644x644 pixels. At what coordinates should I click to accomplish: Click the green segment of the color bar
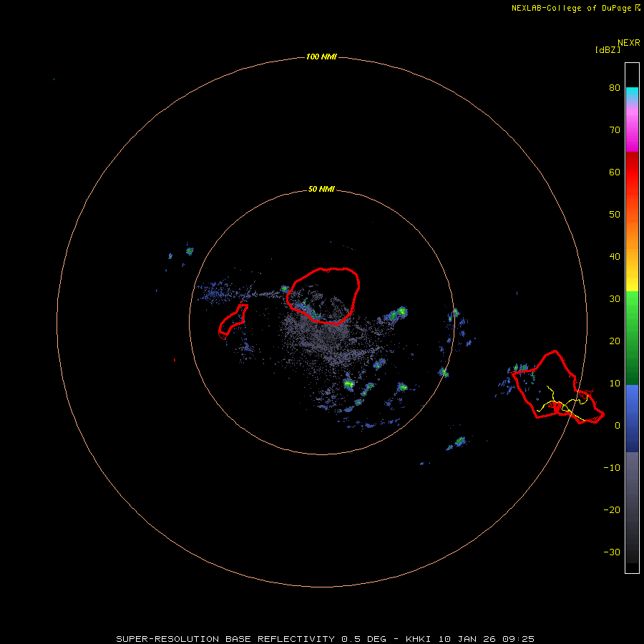(632, 338)
